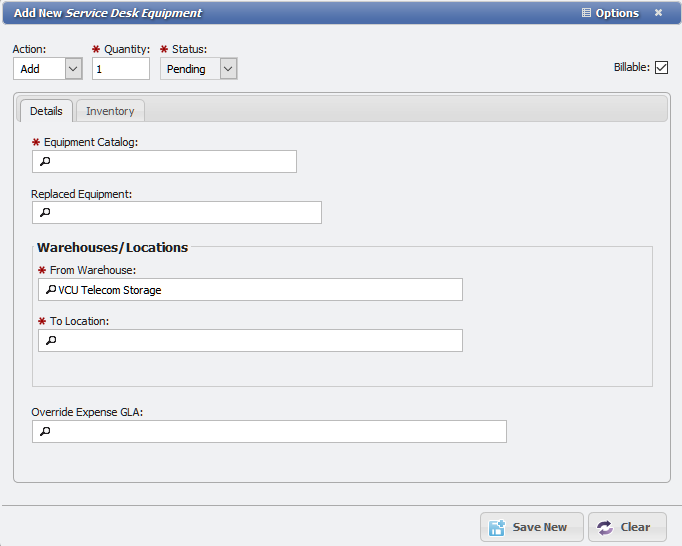Focus the Equipment Catalog text field
The height and width of the screenshot is (546, 682).
tap(172, 162)
